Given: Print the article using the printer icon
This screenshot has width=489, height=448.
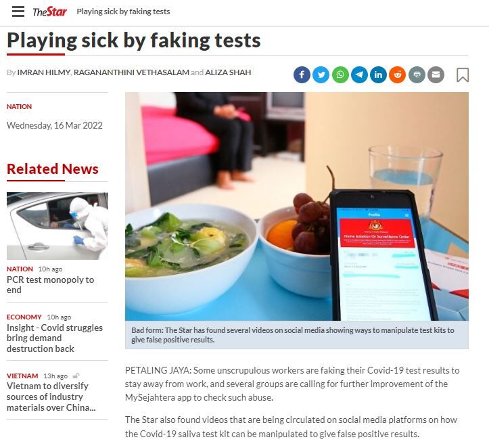Looking at the screenshot, I should click(417, 74).
